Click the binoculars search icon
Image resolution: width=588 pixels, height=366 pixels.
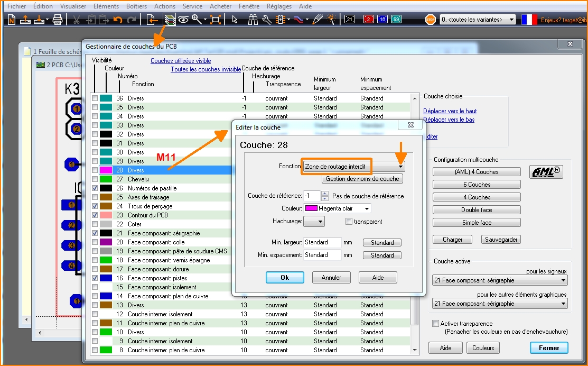coord(253,20)
